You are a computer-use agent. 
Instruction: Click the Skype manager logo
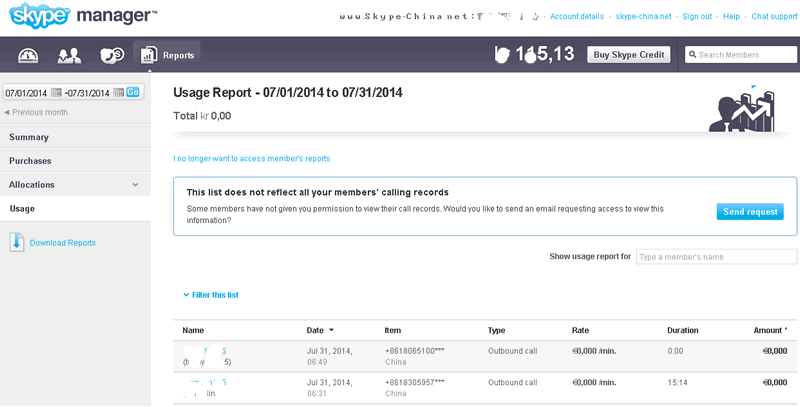point(83,16)
